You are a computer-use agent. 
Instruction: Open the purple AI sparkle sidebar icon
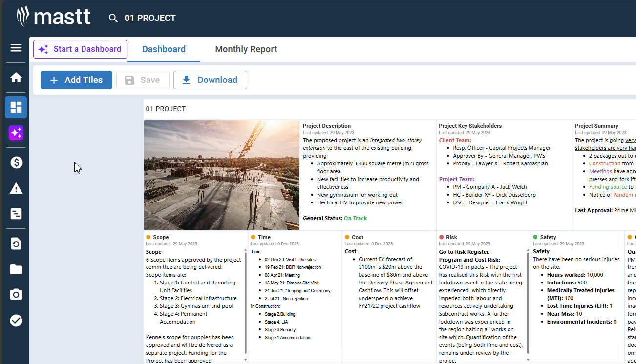click(16, 133)
